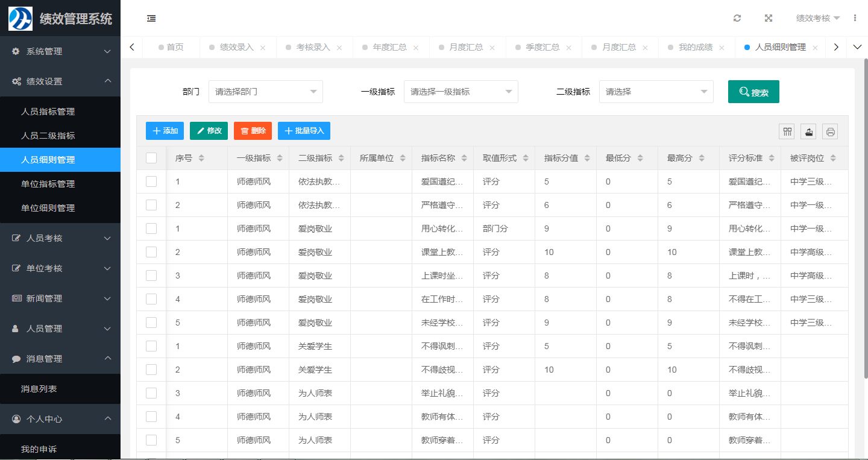Switch to the 年度汇总 tab

click(389, 47)
